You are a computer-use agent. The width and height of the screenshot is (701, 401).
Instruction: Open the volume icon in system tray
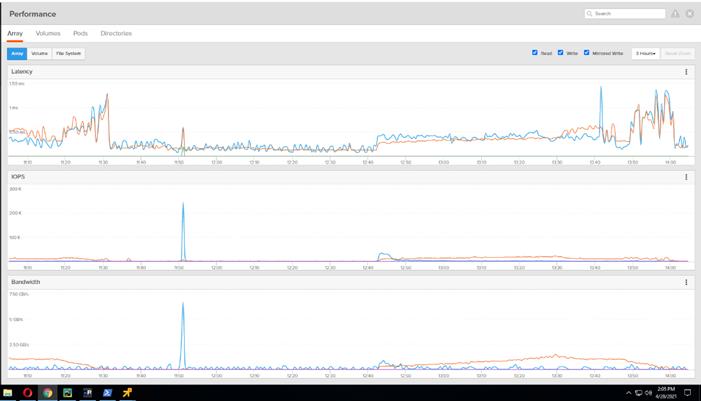[648, 393]
